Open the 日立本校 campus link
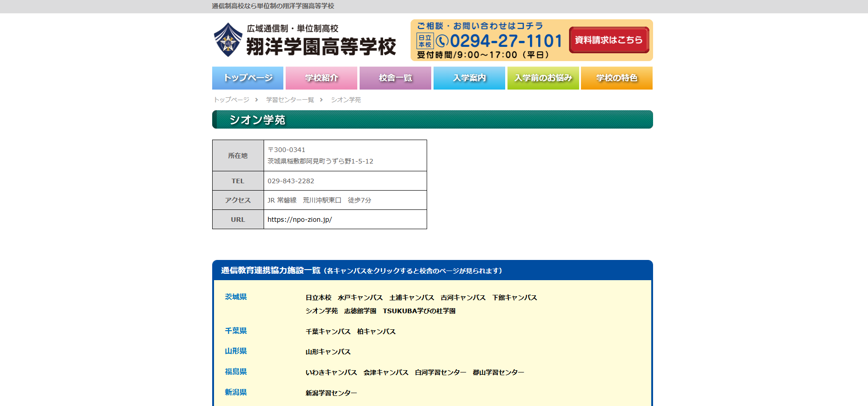868x406 pixels. [x=318, y=298]
